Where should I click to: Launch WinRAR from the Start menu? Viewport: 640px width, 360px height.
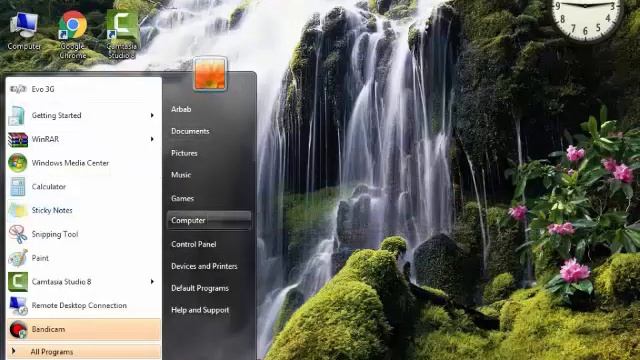tap(84, 139)
